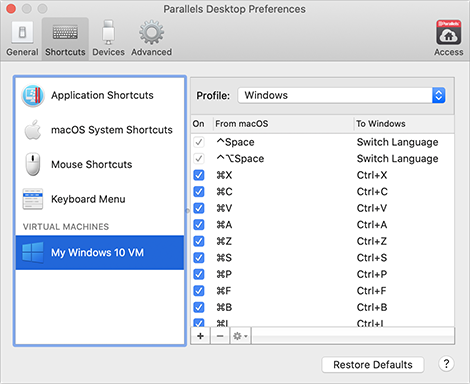Toggle checkbox for ⌘S shortcut

pyautogui.click(x=199, y=258)
